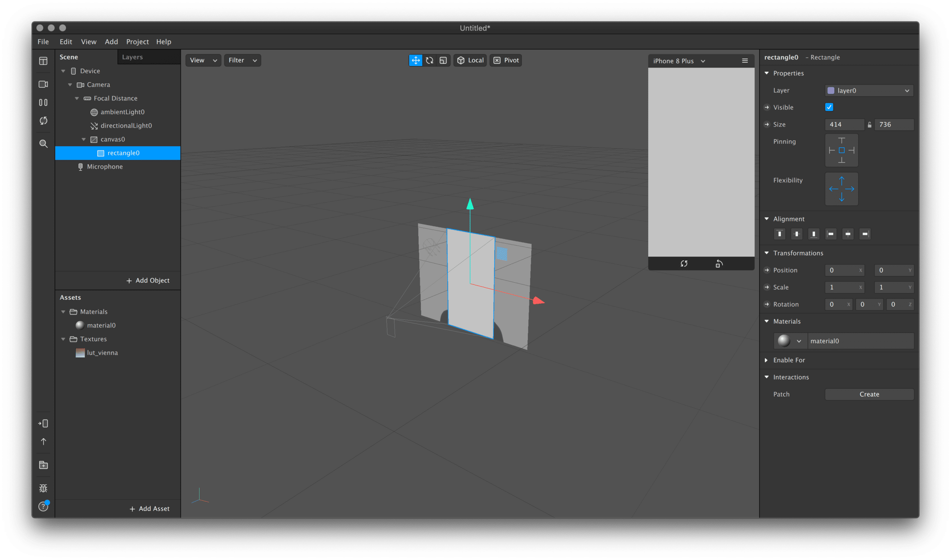Open the iPhone 8 Plus device dropdown

point(679,61)
